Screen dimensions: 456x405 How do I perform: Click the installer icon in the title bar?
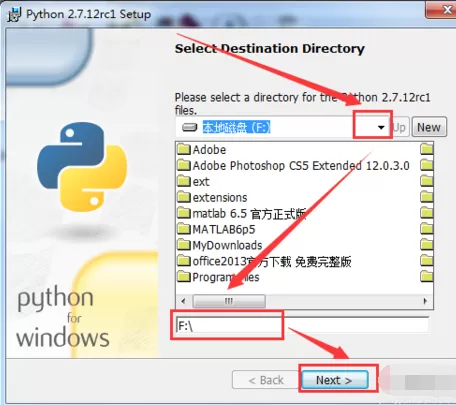coord(15,15)
